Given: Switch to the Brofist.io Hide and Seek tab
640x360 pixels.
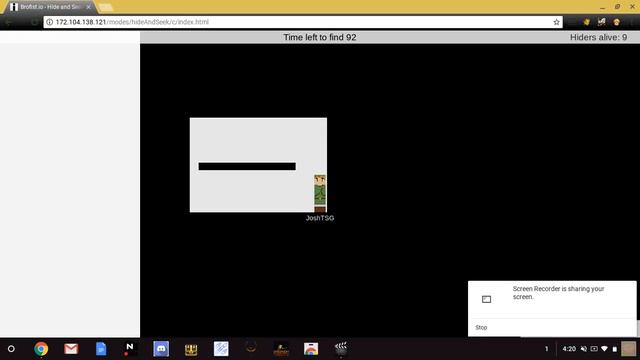Looking at the screenshot, I should coord(49,7).
